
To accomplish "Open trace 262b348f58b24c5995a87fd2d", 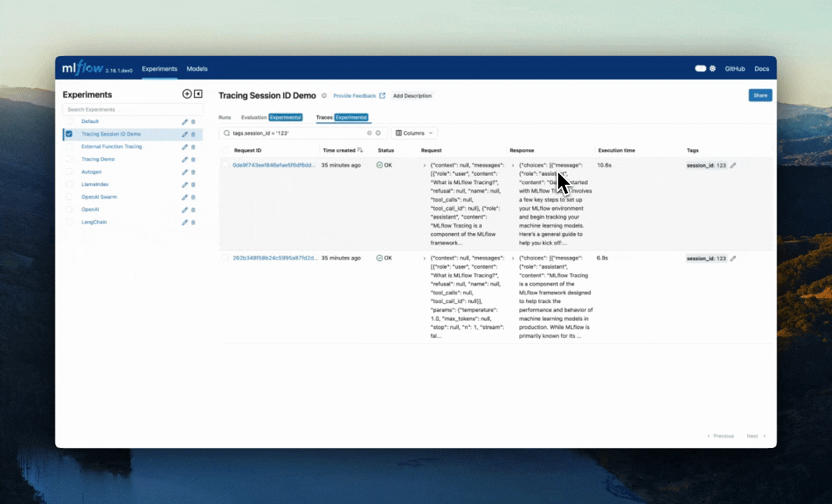I will (x=275, y=258).
